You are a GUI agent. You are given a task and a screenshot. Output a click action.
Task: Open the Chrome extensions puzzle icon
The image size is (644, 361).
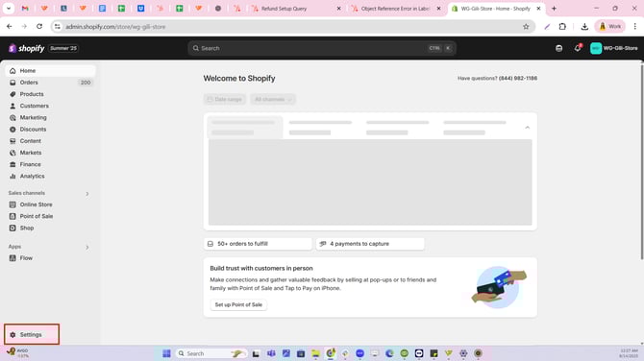562,27
